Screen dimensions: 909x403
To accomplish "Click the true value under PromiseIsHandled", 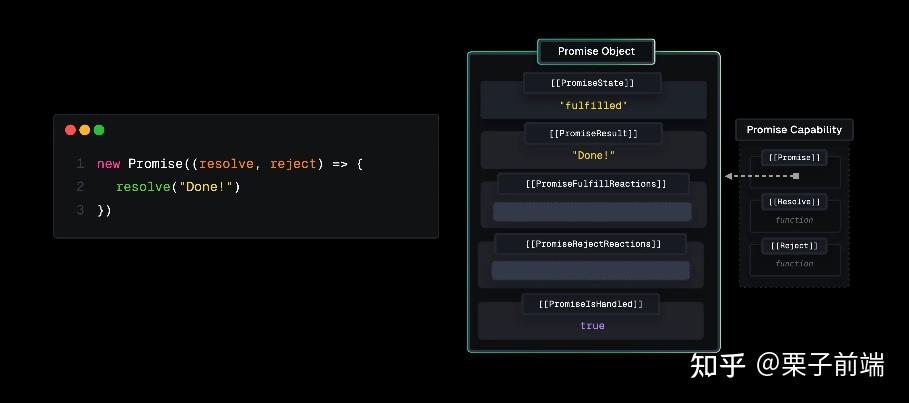I will click(592, 326).
